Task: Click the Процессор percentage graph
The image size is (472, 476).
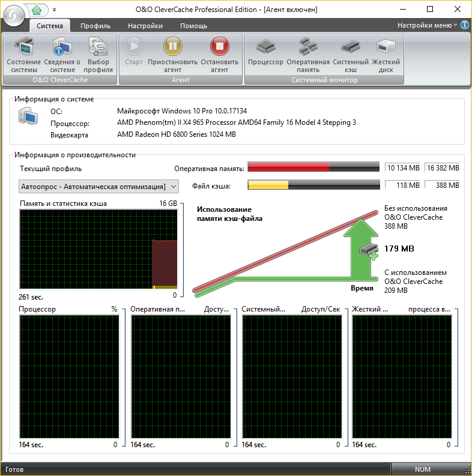Action: click(x=69, y=377)
